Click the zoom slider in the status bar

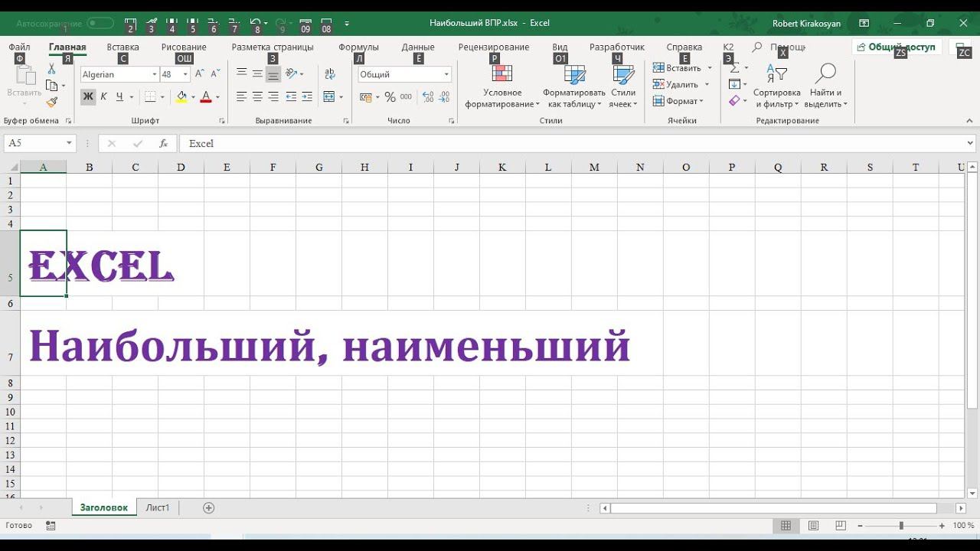[901, 526]
